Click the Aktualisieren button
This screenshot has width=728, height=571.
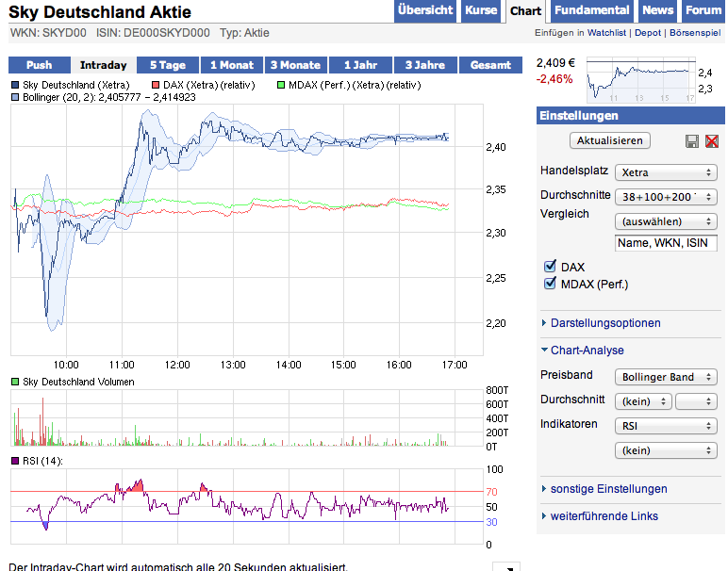coord(609,140)
